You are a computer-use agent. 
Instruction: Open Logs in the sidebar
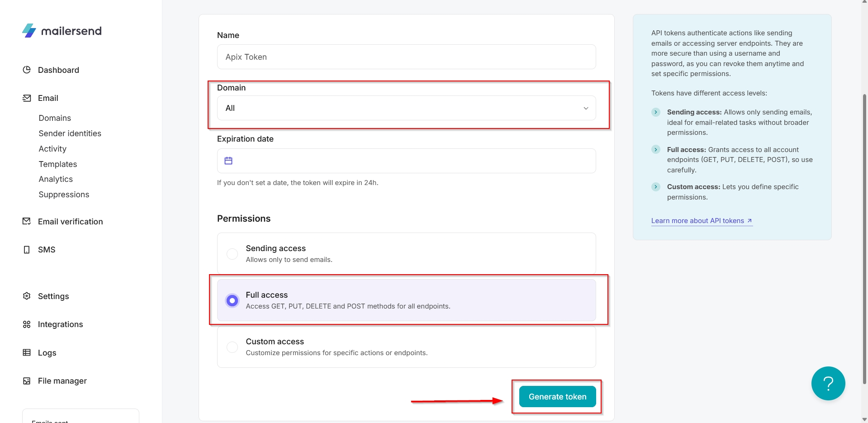(x=47, y=353)
